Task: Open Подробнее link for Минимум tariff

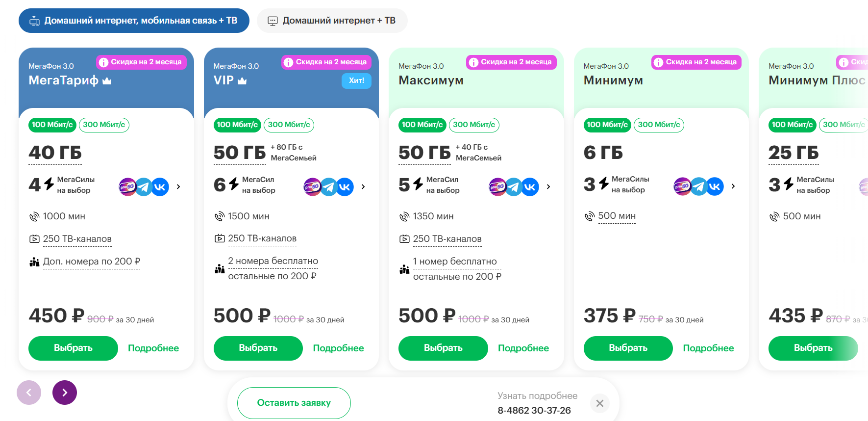Action: pyautogui.click(x=708, y=348)
